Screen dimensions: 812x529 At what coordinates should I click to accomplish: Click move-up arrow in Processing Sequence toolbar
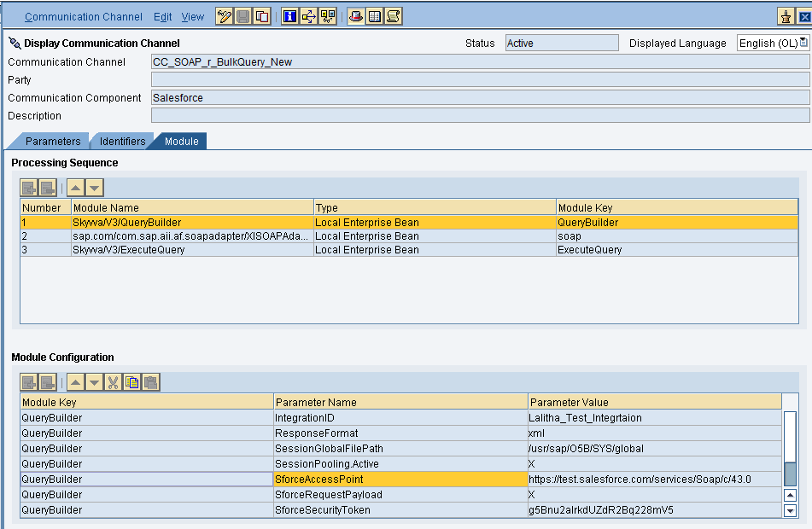[x=76, y=188]
